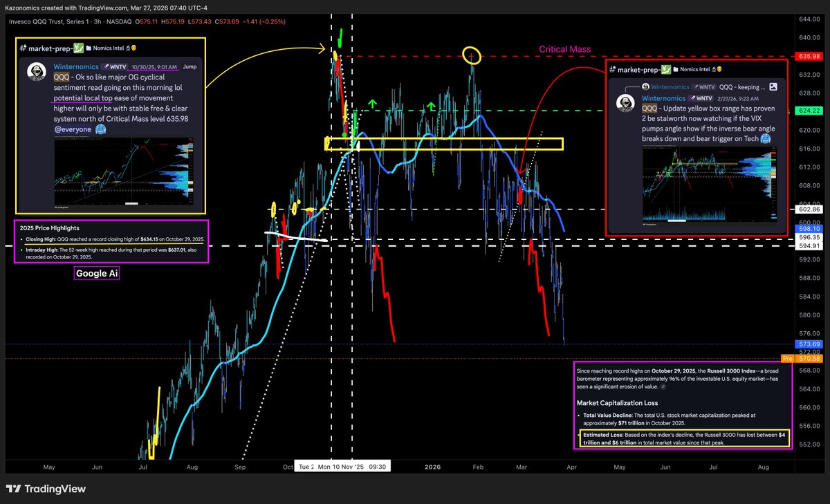The width and height of the screenshot is (830, 504).
Task: Click the large Winternomics avatar in the right Discord message
Action: [626, 104]
